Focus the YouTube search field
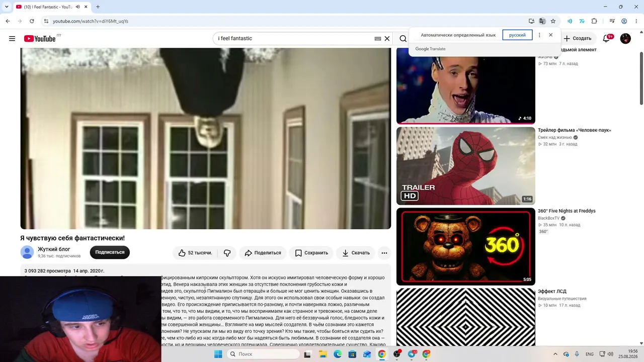Viewport: 644px width, 362px height. pos(295,39)
